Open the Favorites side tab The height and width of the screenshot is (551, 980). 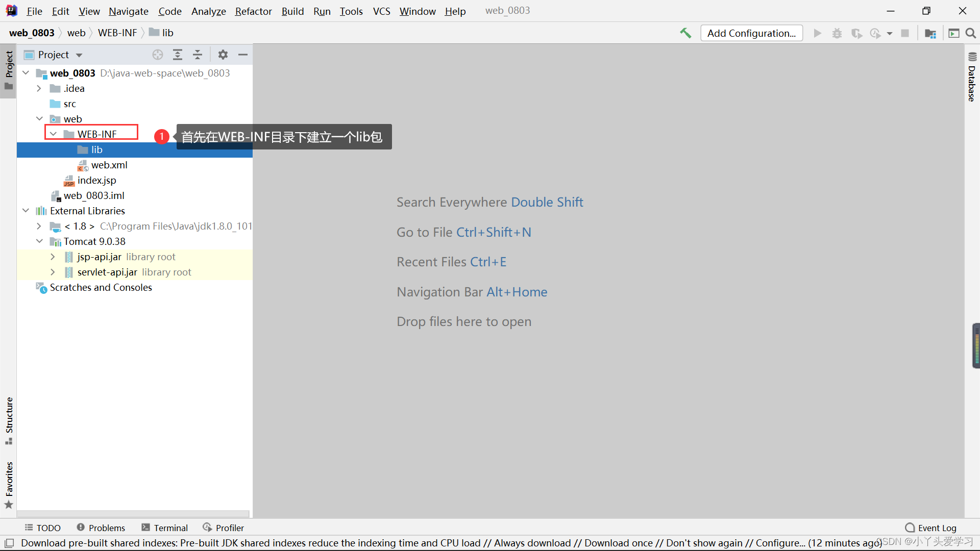coord(9,485)
